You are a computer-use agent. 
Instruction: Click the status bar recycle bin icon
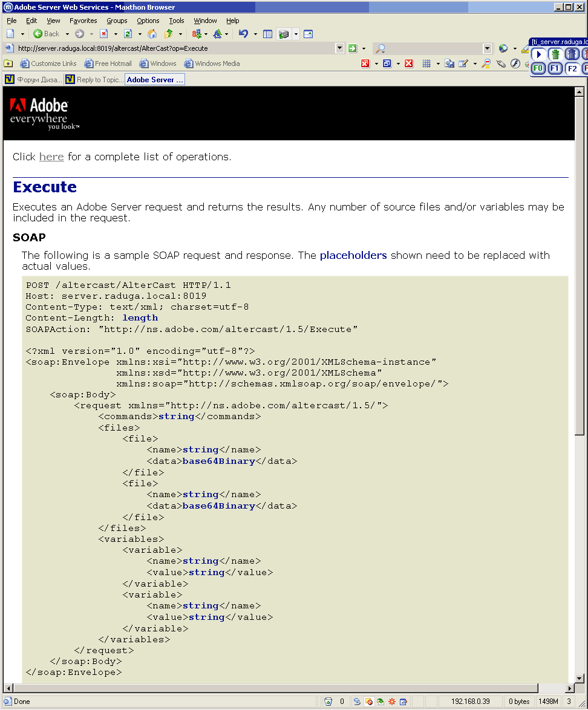tap(328, 702)
